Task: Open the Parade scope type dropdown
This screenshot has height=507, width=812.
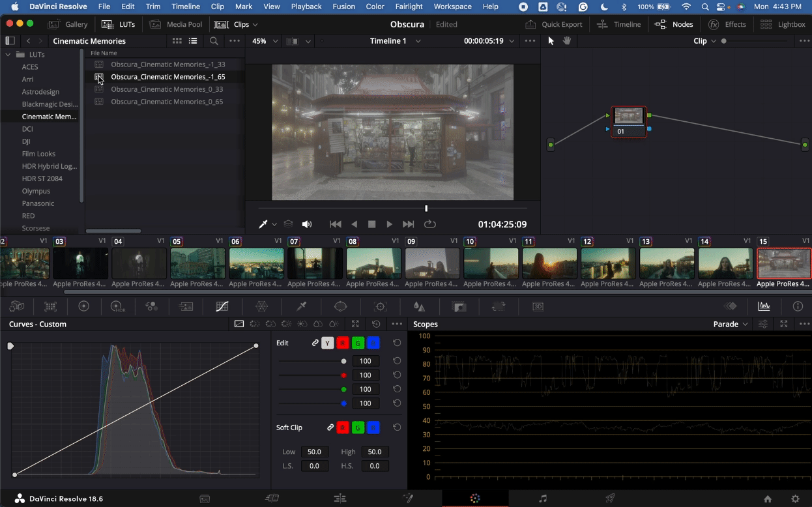Action: click(x=731, y=324)
